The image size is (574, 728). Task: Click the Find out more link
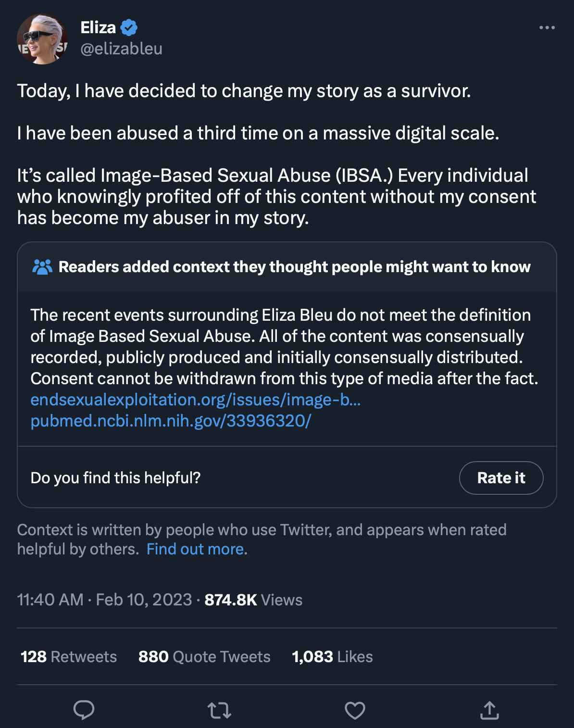pyautogui.click(x=196, y=549)
